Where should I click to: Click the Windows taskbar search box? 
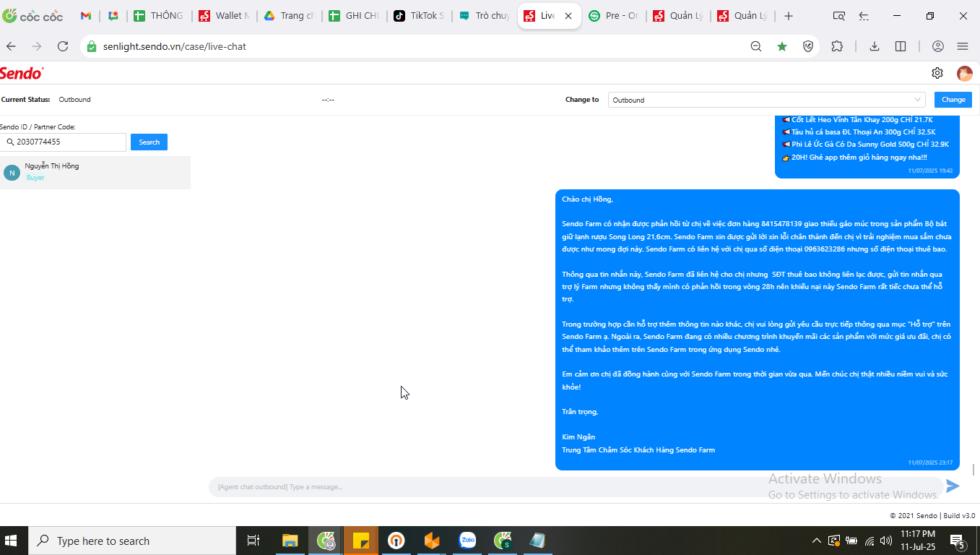[x=132, y=541]
